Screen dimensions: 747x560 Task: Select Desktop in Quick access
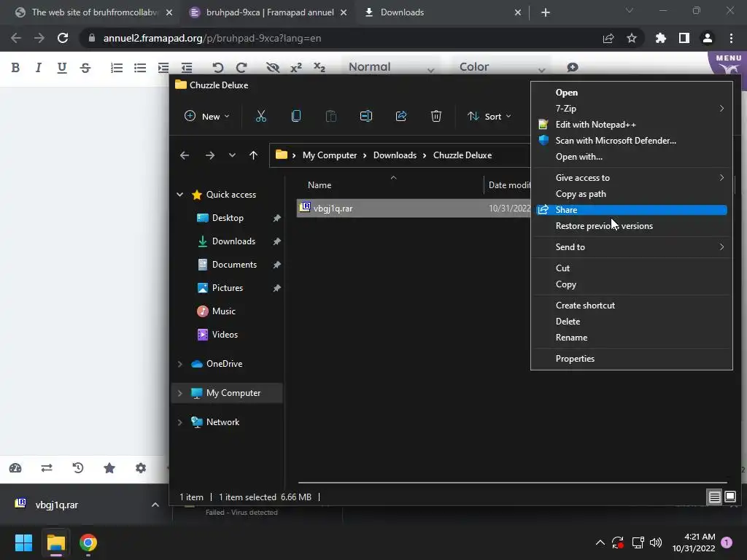[x=228, y=218]
